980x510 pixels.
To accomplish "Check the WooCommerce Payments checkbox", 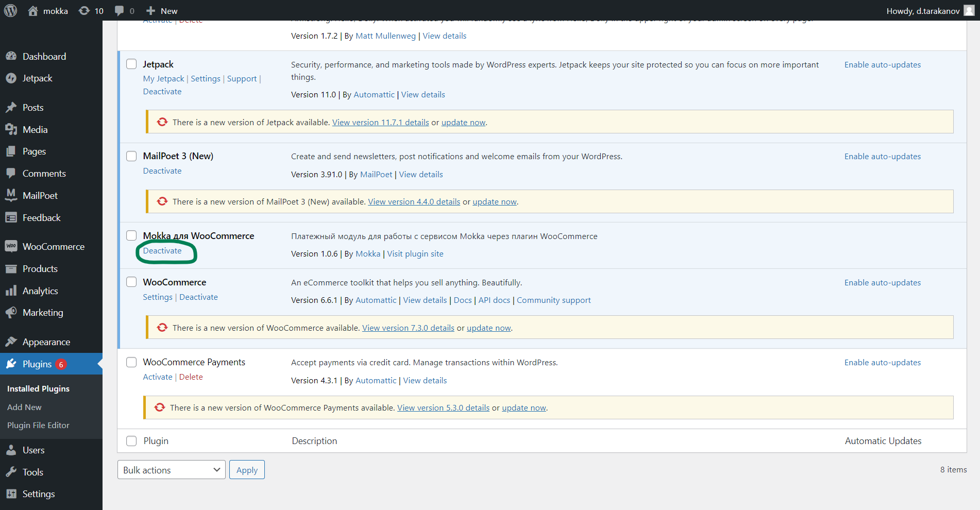I will [x=131, y=362].
